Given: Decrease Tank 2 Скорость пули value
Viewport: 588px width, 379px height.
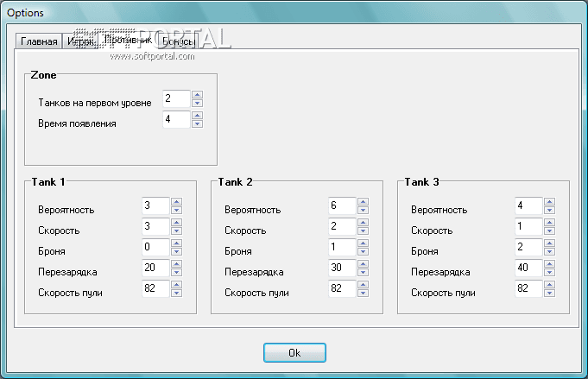Looking at the screenshot, I should coord(363,293).
